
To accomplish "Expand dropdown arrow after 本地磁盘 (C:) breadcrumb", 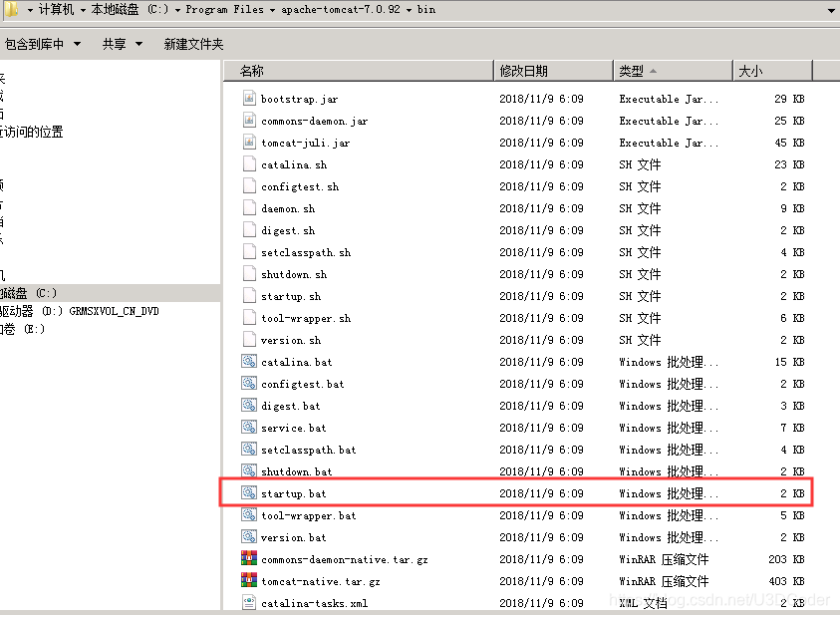I will (177, 10).
